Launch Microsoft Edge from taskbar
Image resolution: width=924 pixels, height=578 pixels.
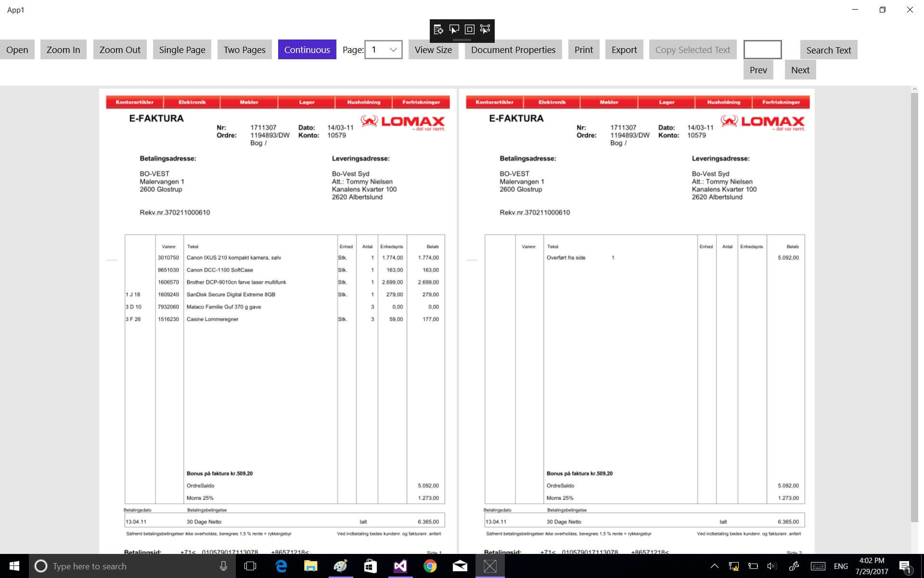[x=281, y=566]
